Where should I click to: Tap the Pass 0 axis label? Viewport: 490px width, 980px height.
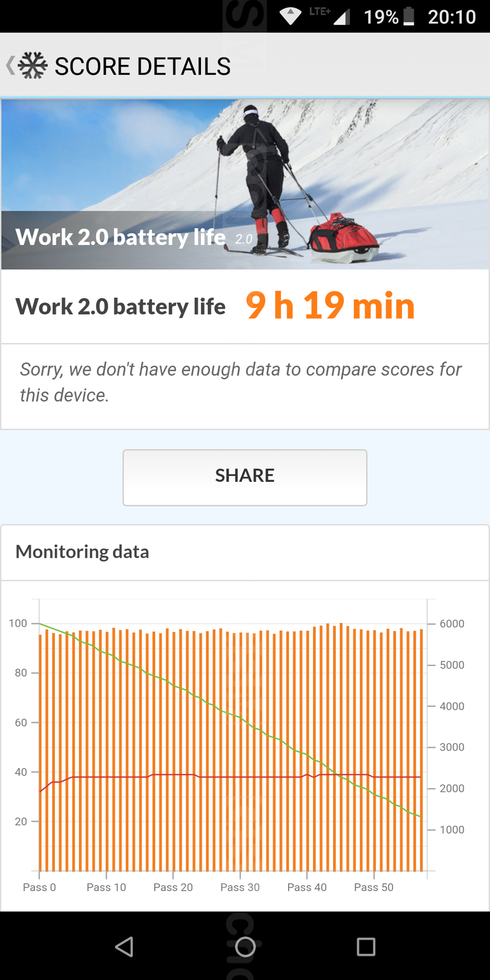coord(39,887)
